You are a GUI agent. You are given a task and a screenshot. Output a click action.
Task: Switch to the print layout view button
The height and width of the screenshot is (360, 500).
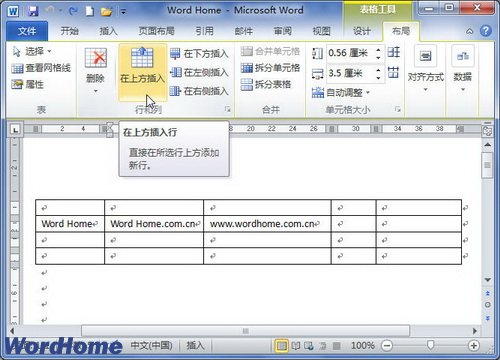pyautogui.click(x=282, y=346)
